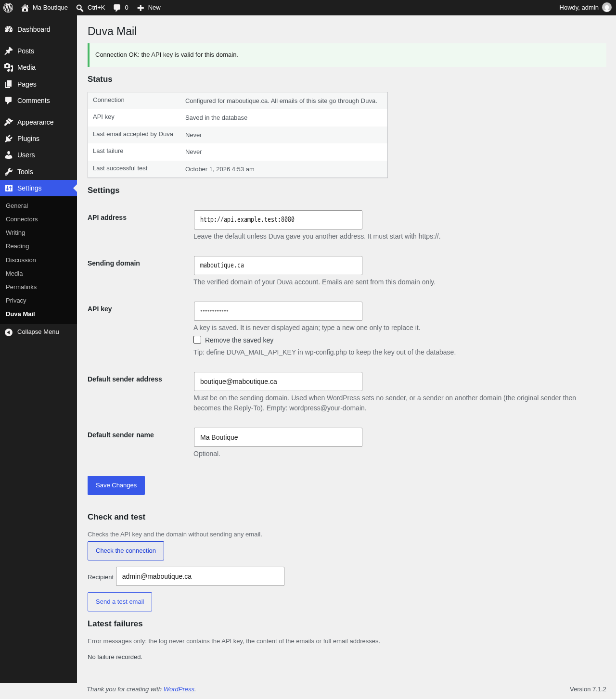Click the plus New icon
The height and width of the screenshot is (699, 616).
[141, 8]
